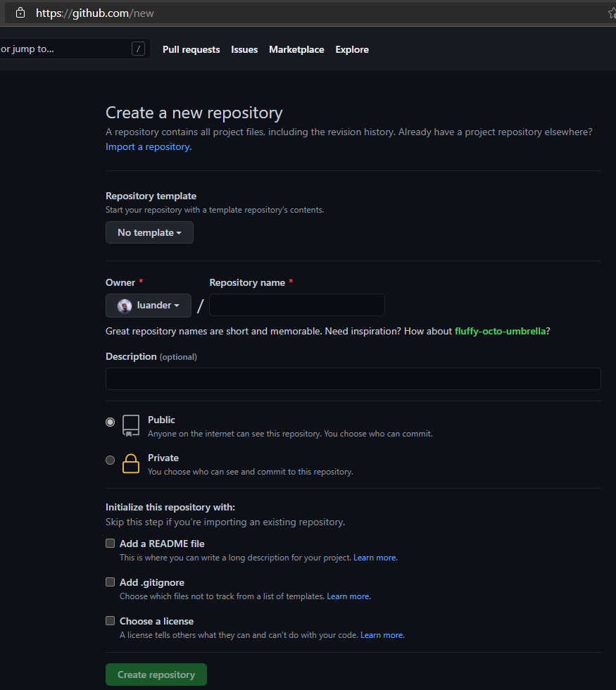Click the padlock icon beside Private
The height and width of the screenshot is (690, 616).
tap(130, 463)
